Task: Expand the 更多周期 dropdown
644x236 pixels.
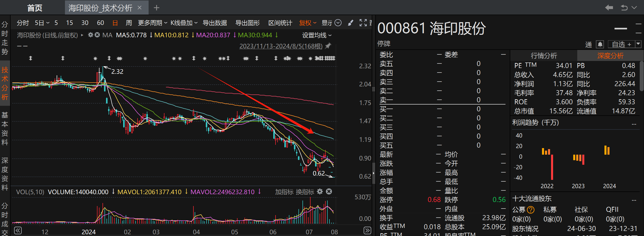Action: [x=152, y=23]
